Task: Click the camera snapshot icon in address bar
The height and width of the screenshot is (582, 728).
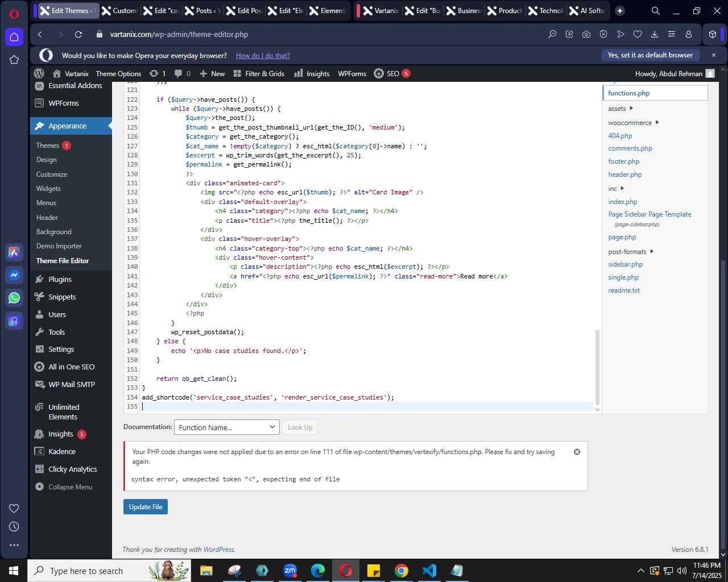Action: coord(586,34)
